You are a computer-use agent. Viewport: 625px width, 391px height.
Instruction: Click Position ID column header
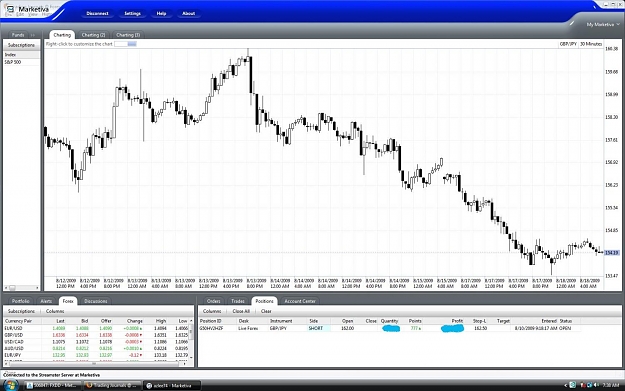click(210, 321)
